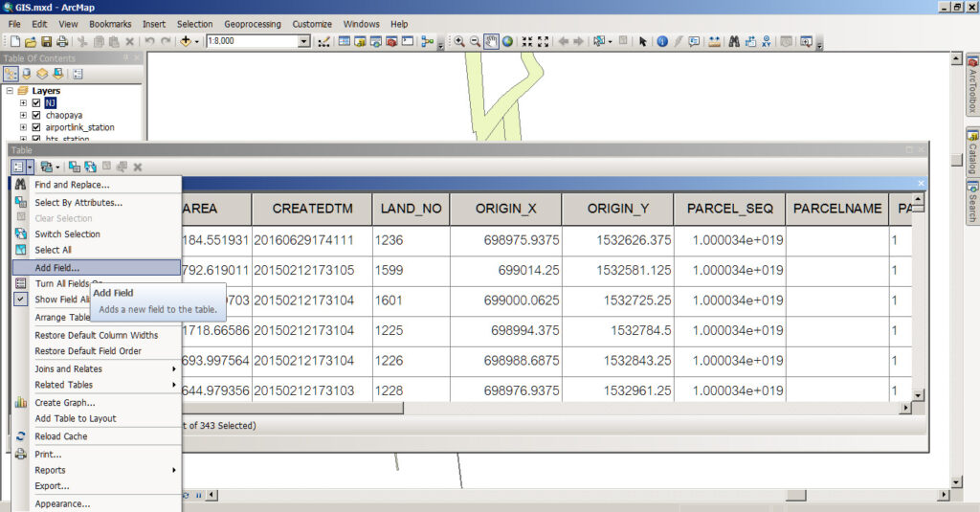Click the Save map icon
The image size is (980, 512).
tap(46, 41)
